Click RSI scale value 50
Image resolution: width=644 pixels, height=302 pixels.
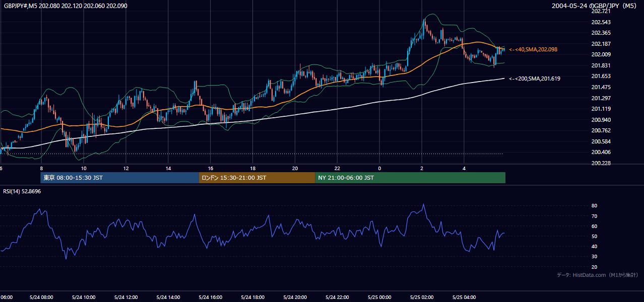pos(594,236)
